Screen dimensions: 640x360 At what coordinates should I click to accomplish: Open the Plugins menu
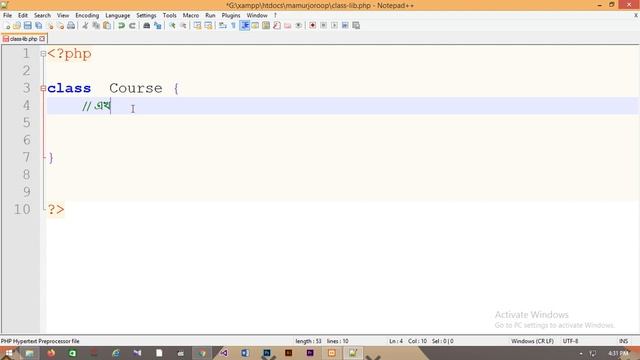[x=231, y=16]
